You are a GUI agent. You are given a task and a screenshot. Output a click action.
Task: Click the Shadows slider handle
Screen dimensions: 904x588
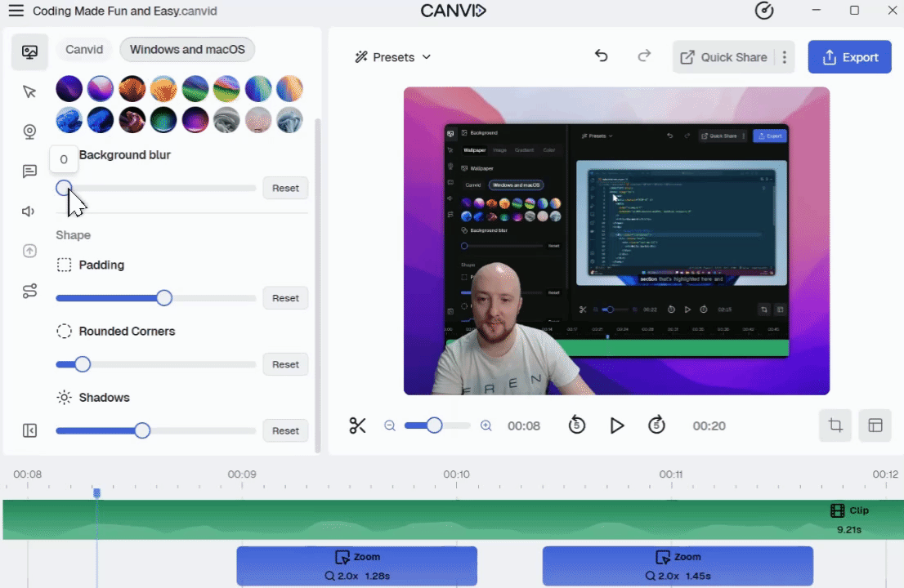[142, 430]
